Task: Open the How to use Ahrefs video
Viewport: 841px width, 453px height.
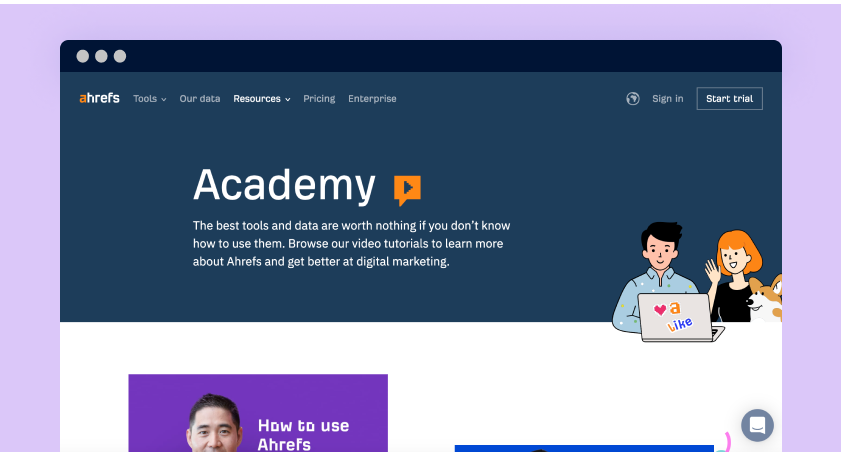Action: (x=258, y=413)
